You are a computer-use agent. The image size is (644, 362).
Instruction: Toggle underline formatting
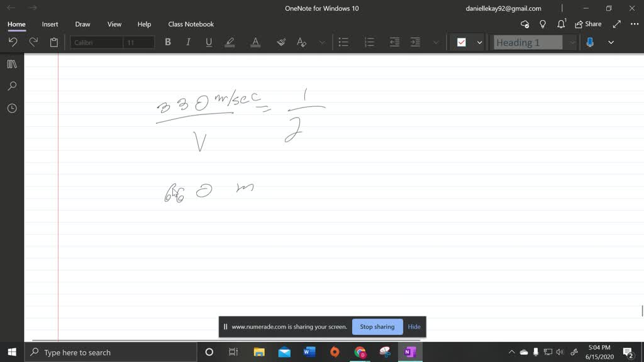[209, 42]
